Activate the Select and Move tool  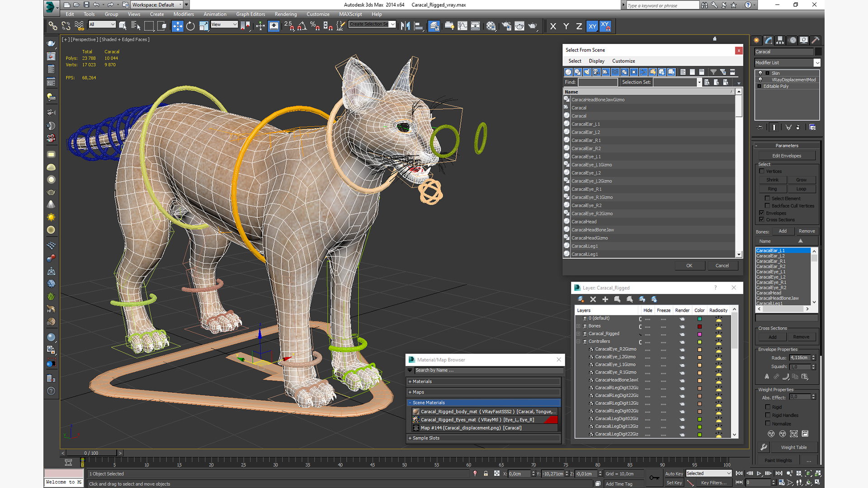tap(177, 26)
